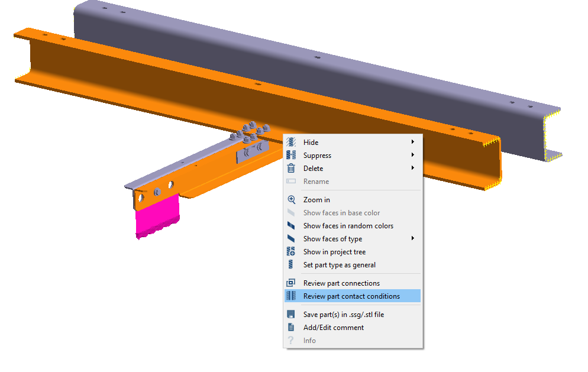
Task: Expand the Delete submenu arrow
Action: point(412,167)
